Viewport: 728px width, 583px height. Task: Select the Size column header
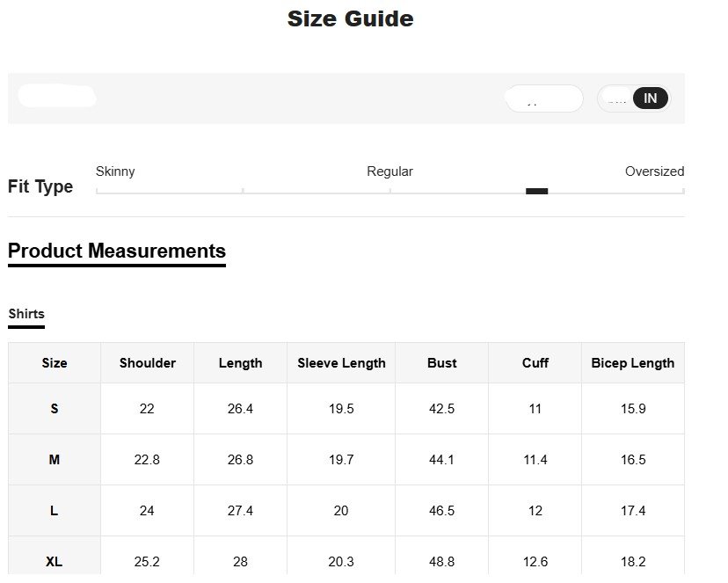[55, 363]
